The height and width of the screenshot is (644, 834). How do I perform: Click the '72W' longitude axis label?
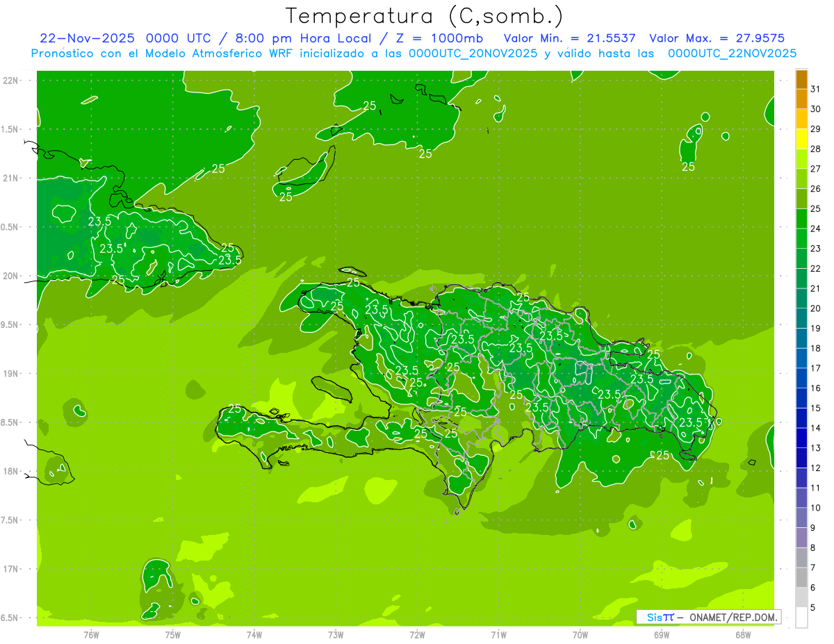(x=417, y=635)
